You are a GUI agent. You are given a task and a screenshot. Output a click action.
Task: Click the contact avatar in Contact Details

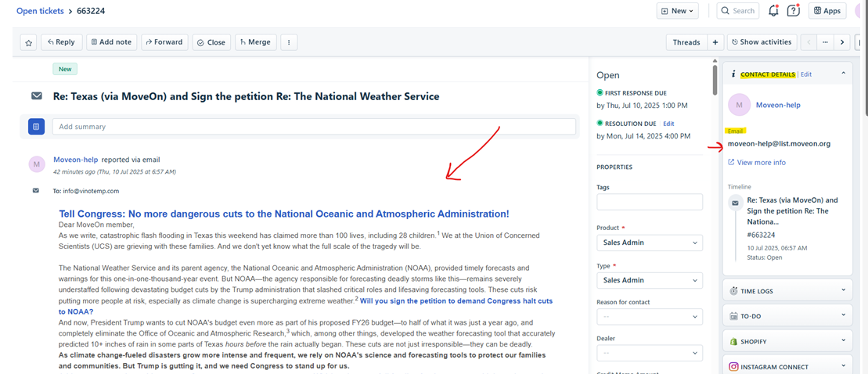[x=739, y=105]
